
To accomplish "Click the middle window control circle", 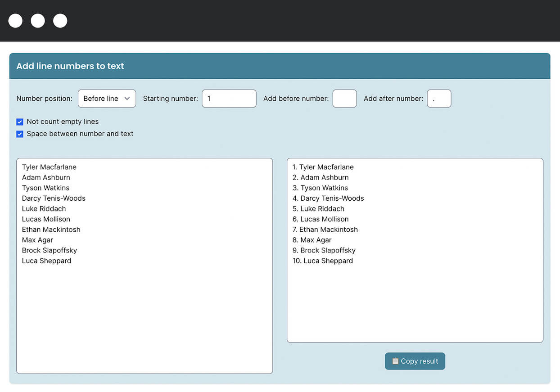I will pyautogui.click(x=38, y=21).
